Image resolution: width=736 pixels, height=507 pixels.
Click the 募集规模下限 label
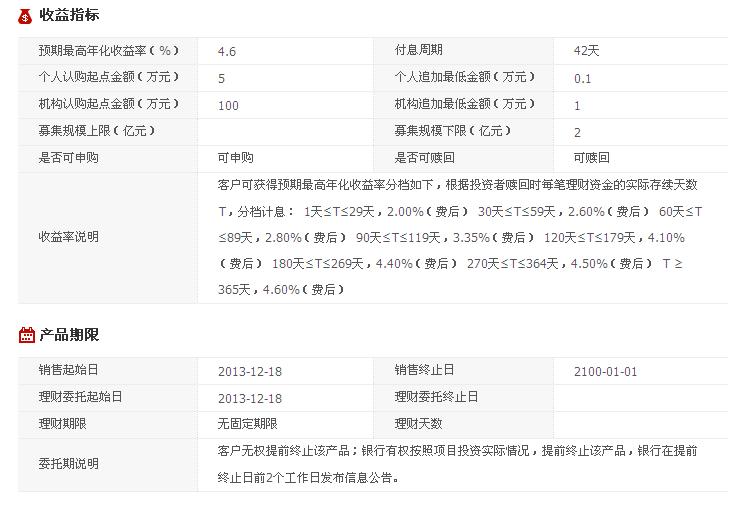[x=446, y=131]
